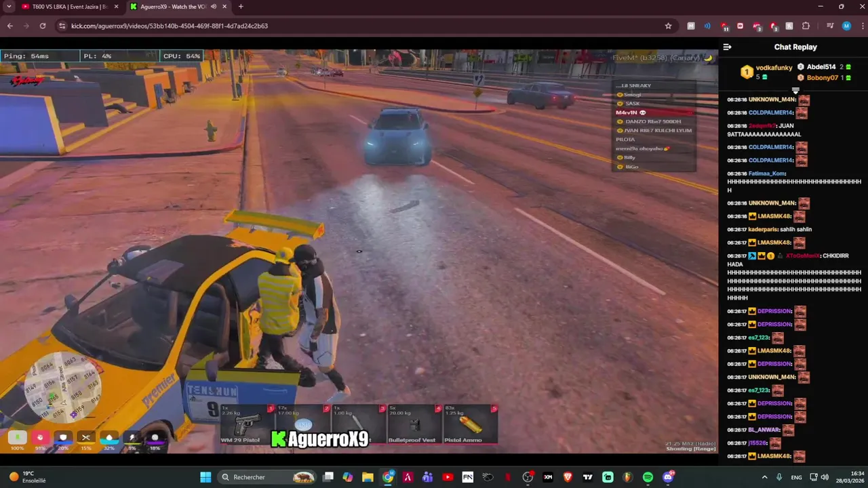Open Spotify from the taskbar
Viewport: 868px width, 488px height.
coord(648,477)
